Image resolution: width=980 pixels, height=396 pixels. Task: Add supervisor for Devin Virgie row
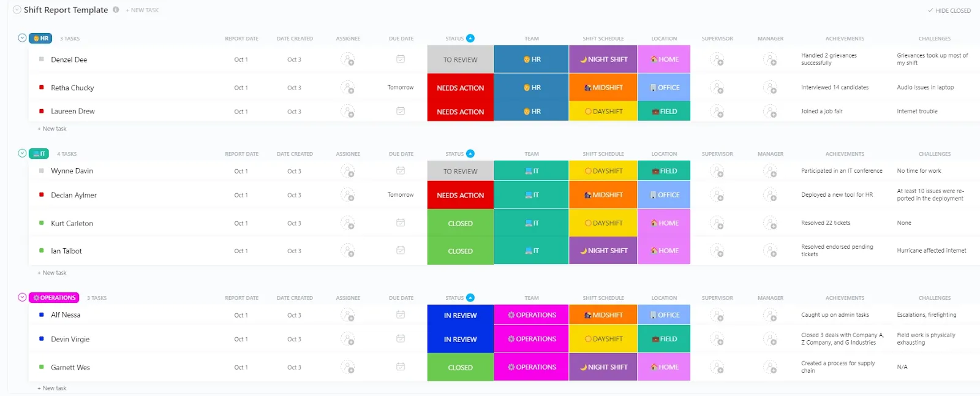717,339
